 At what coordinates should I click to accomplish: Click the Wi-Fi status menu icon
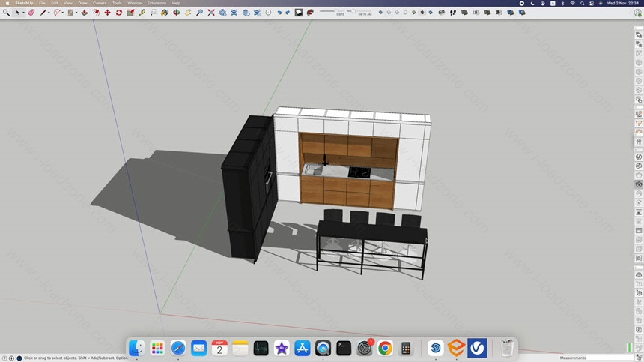[573, 3]
